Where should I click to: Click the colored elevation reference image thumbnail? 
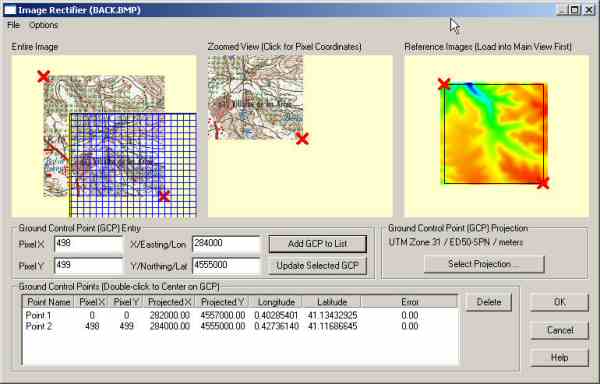tap(494, 133)
